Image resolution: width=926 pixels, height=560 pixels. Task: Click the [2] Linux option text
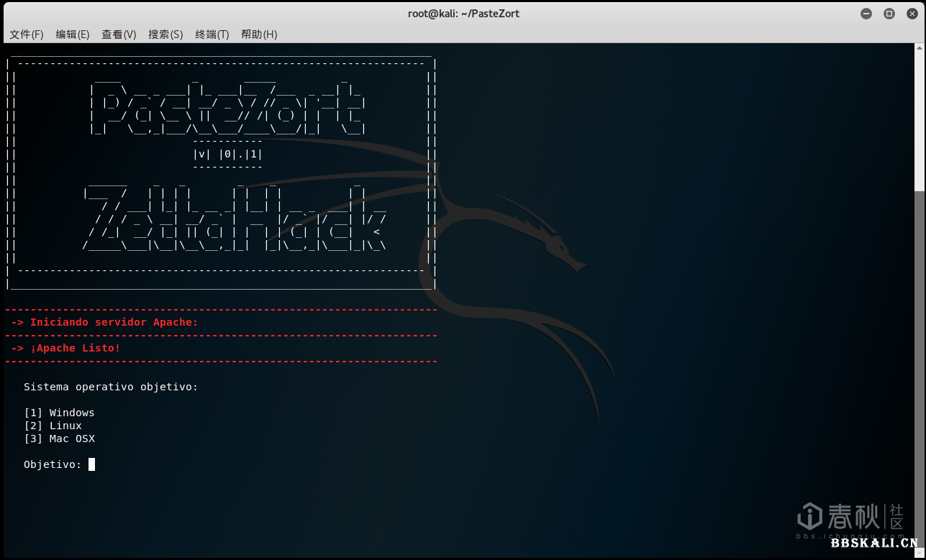pos(53,426)
